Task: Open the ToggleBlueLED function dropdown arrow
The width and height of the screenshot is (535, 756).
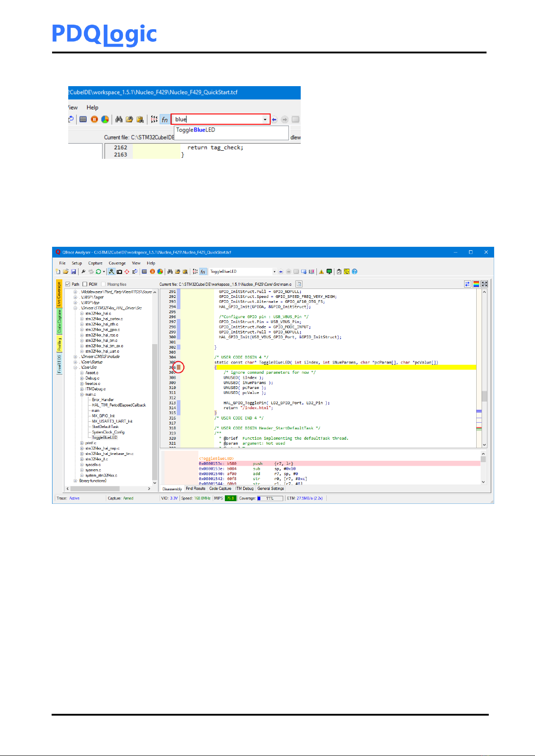Action: click(274, 271)
